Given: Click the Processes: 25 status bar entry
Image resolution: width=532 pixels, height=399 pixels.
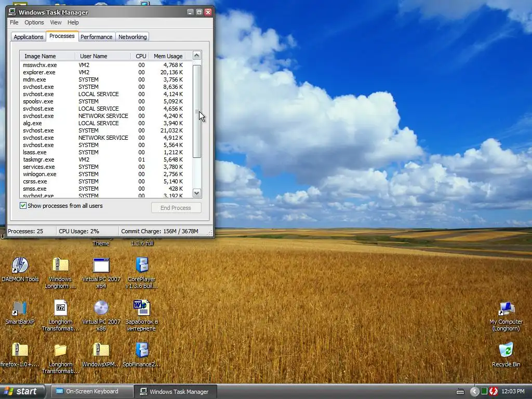Looking at the screenshot, I should pyautogui.click(x=31, y=231).
